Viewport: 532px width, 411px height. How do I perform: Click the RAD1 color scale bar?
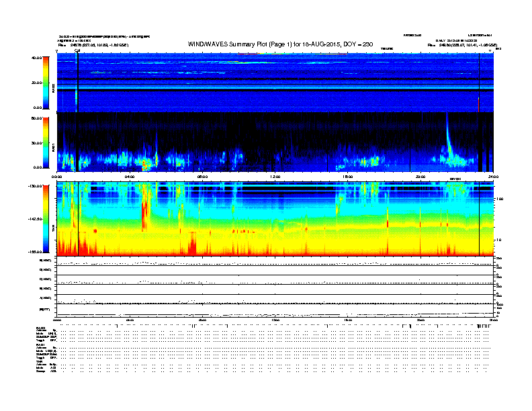tap(46, 143)
